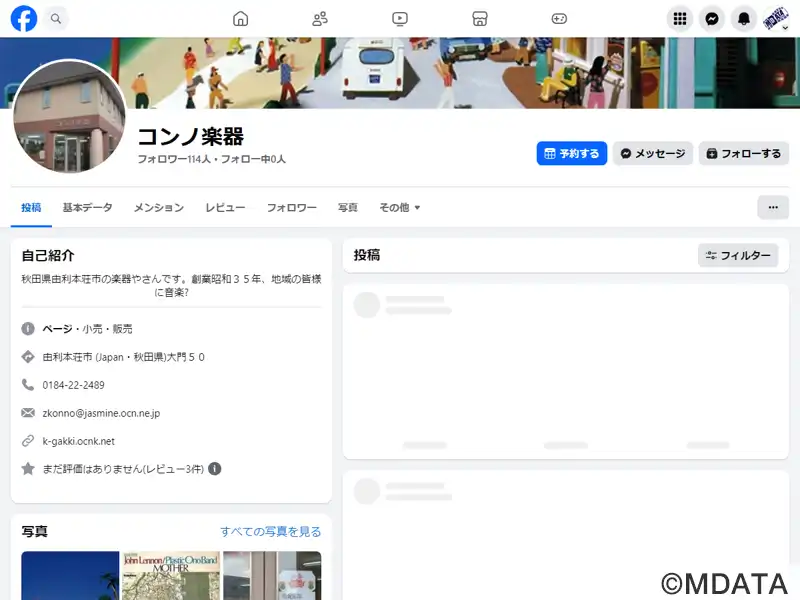Open the palm tree blue sky photo
Viewport: 800px width, 600px height.
(70, 576)
